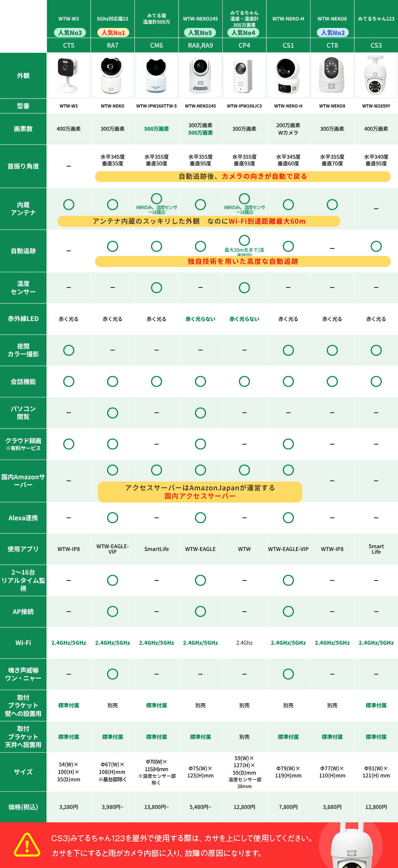
Task: Click the 独自技術を用いた高度な自動追跡 banner
Action: coord(243,262)
